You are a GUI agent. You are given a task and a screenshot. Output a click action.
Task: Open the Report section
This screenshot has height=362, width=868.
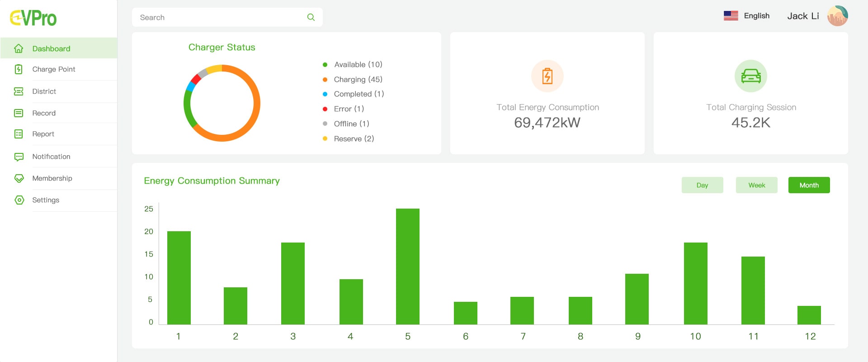[x=59, y=134]
